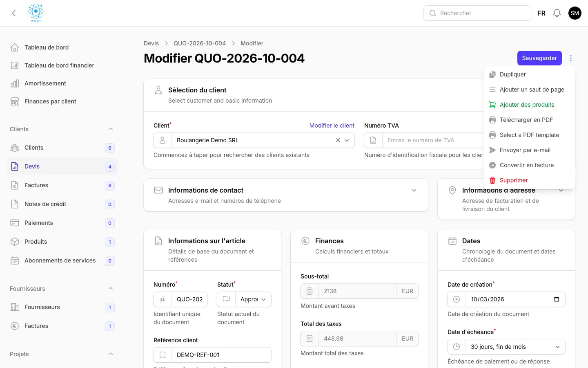Open the three-dot more actions menu

coord(571,58)
